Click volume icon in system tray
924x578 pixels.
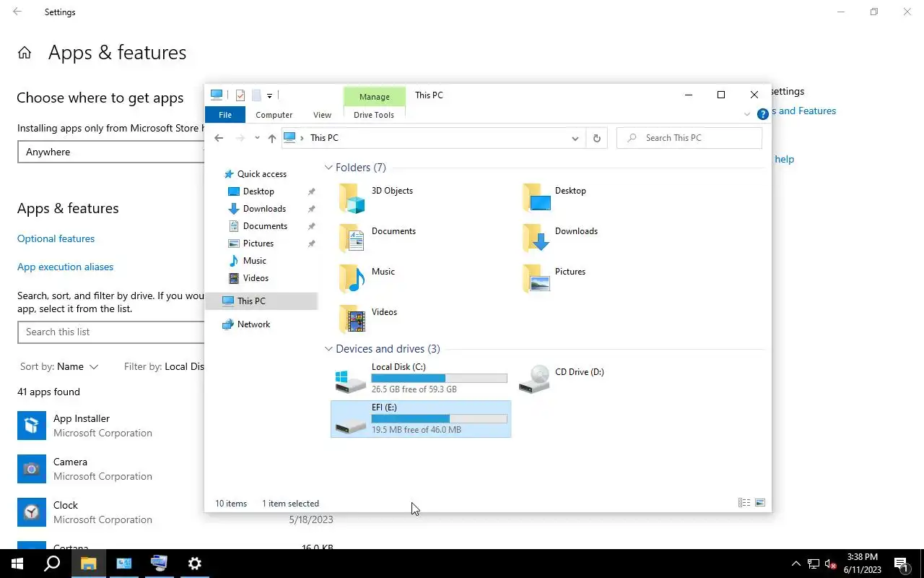point(830,564)
